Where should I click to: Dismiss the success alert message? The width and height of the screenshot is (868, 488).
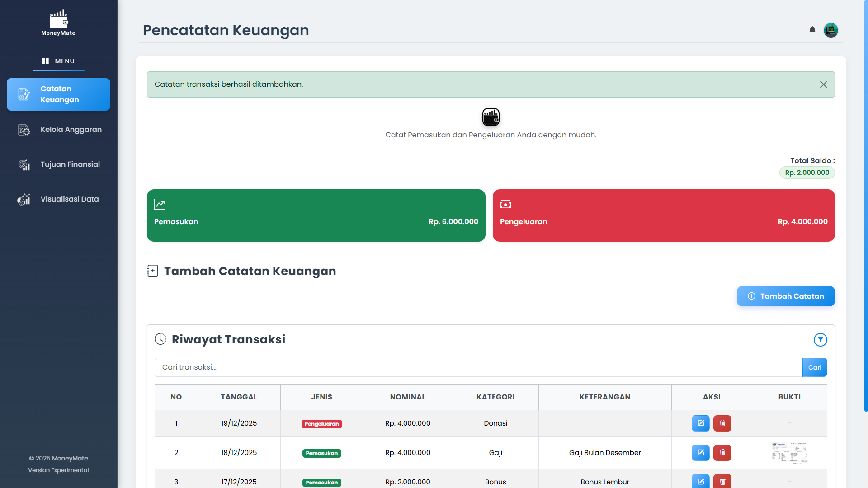point(823,84)
